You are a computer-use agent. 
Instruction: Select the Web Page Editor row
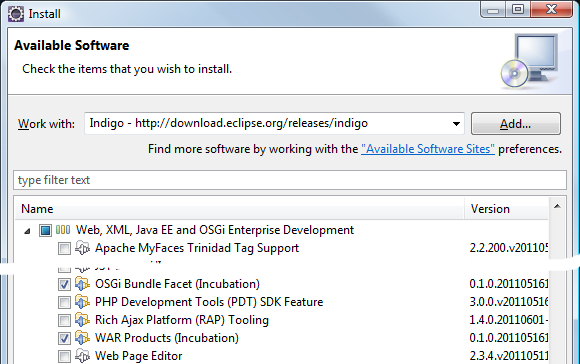pos(138,356)
